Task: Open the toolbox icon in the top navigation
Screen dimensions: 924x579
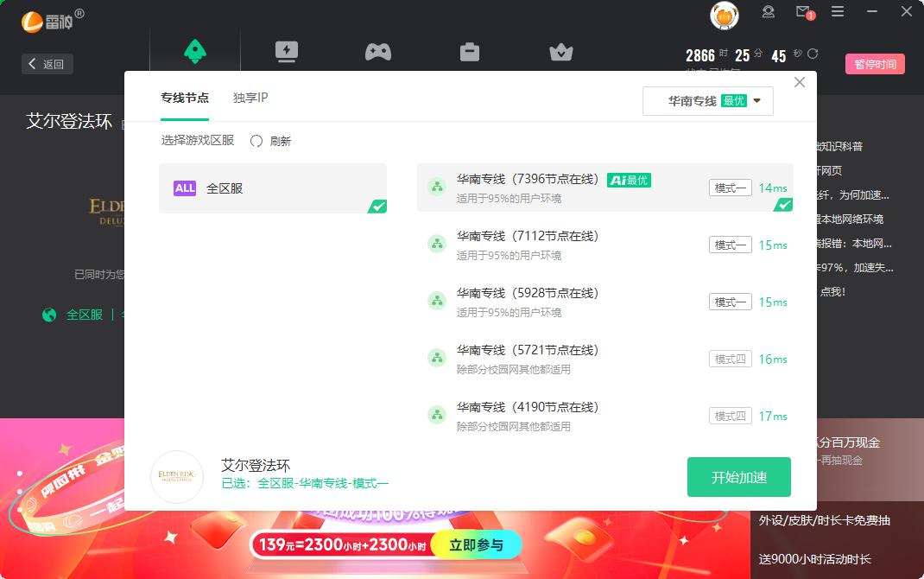Action: [x=470, y=50]
